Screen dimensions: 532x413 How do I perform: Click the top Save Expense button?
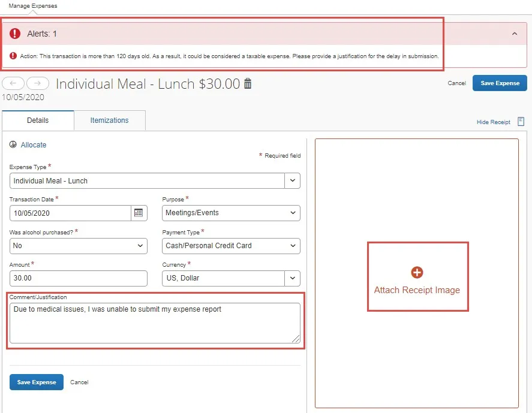500,83
